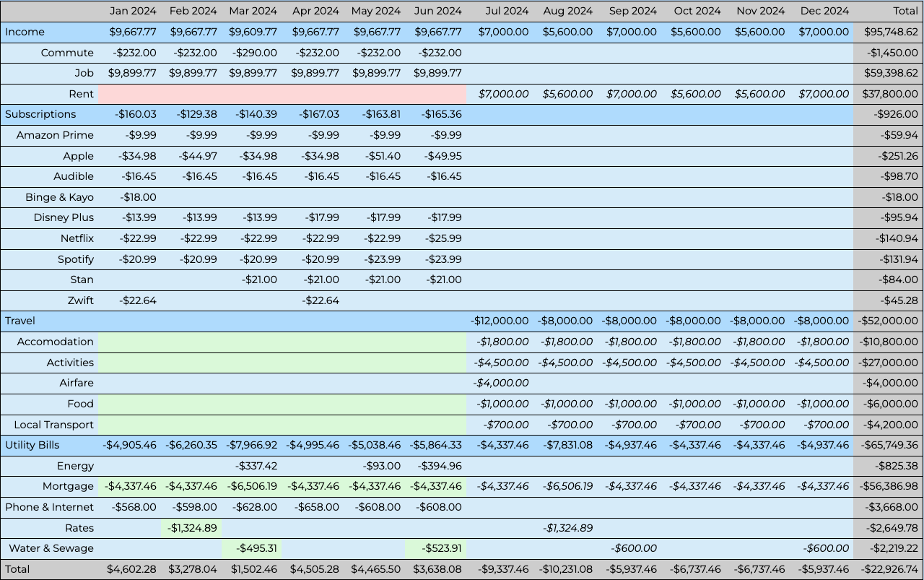Select the Jul 2024 column header
The image size is (924, 580).
(501, 11)
